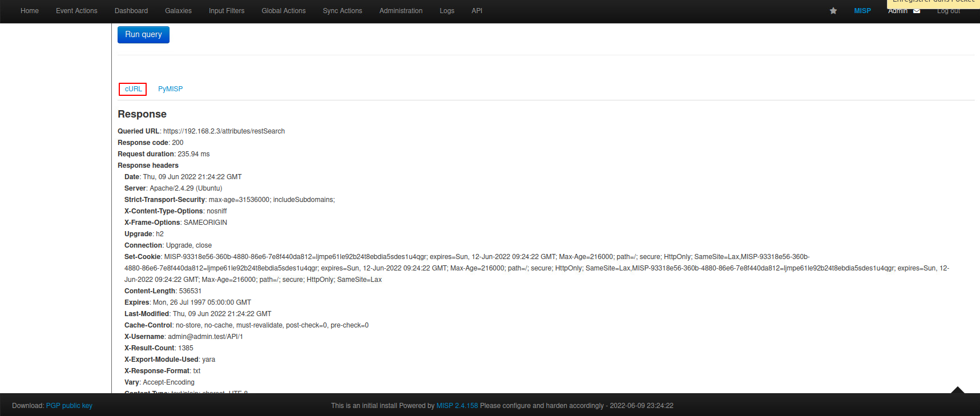
Task: Open the Event Actions menu
Action: pos(76,11)
